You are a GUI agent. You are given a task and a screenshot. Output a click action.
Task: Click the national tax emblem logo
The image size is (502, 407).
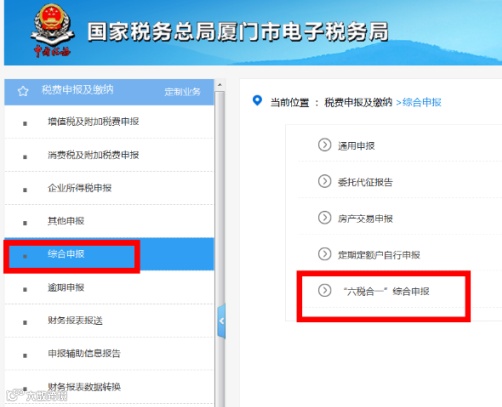(x=52, y=30)
